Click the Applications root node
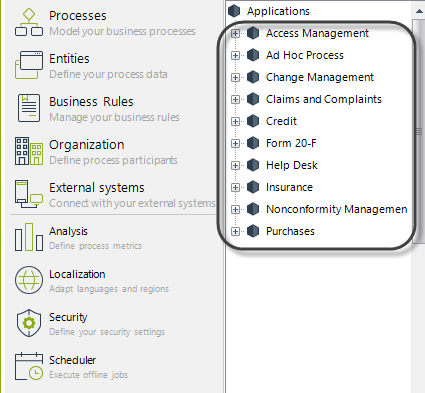 [278, 11]
